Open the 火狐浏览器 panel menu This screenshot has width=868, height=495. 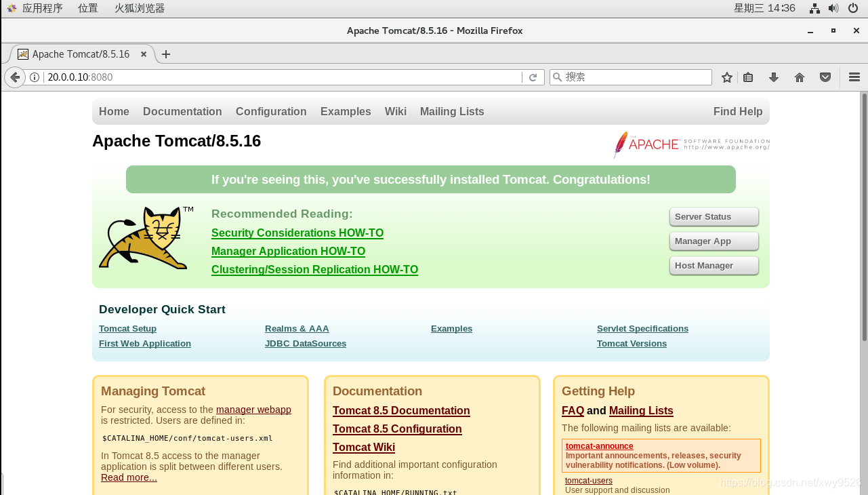coord(139,8)
